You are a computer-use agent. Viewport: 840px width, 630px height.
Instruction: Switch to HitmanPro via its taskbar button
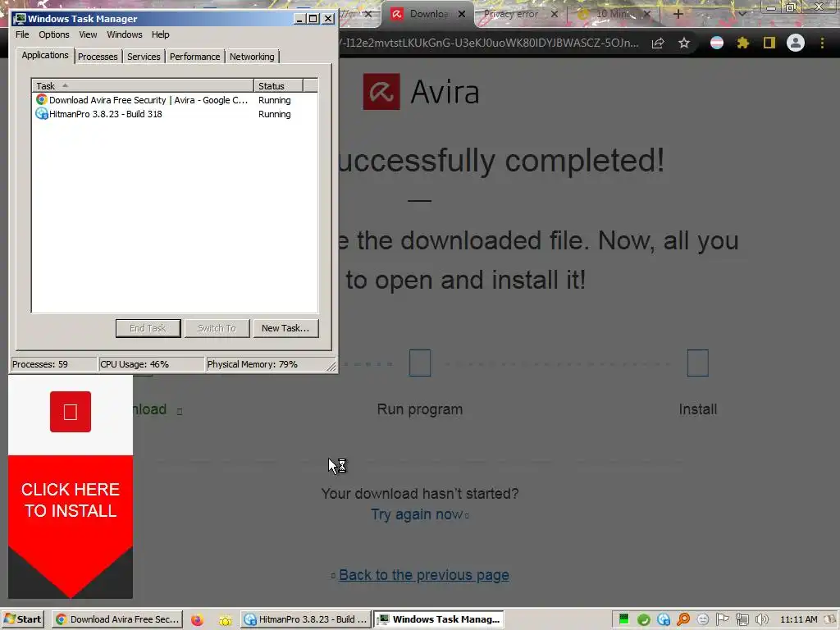(x=305, y=619)
